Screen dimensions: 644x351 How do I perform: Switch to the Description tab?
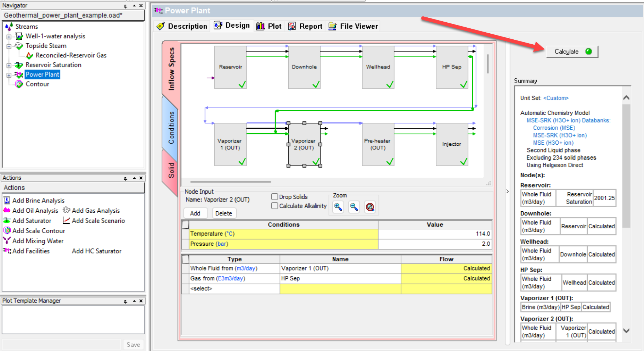(182, 26)
